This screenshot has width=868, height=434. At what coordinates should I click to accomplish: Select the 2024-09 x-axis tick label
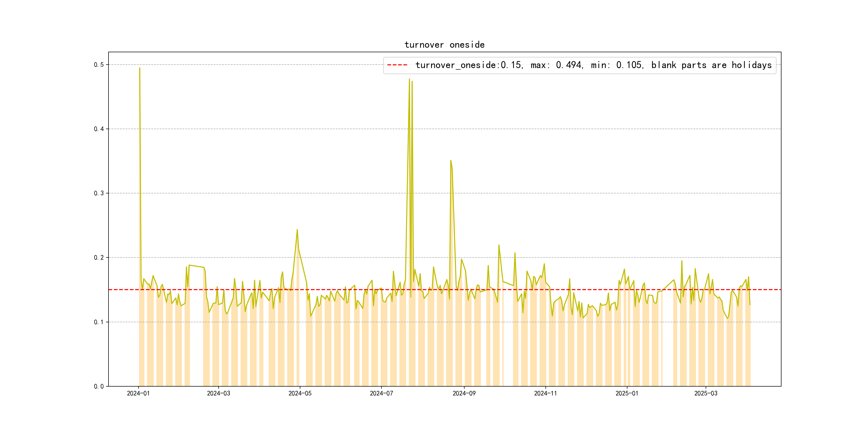[464, 393]
